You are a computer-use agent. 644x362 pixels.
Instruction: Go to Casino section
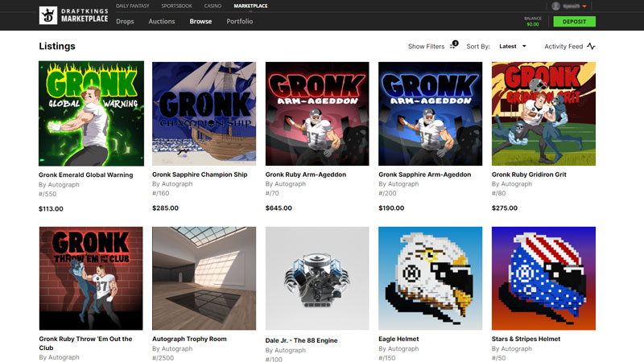pyautogui.click(x=213, y=6)
